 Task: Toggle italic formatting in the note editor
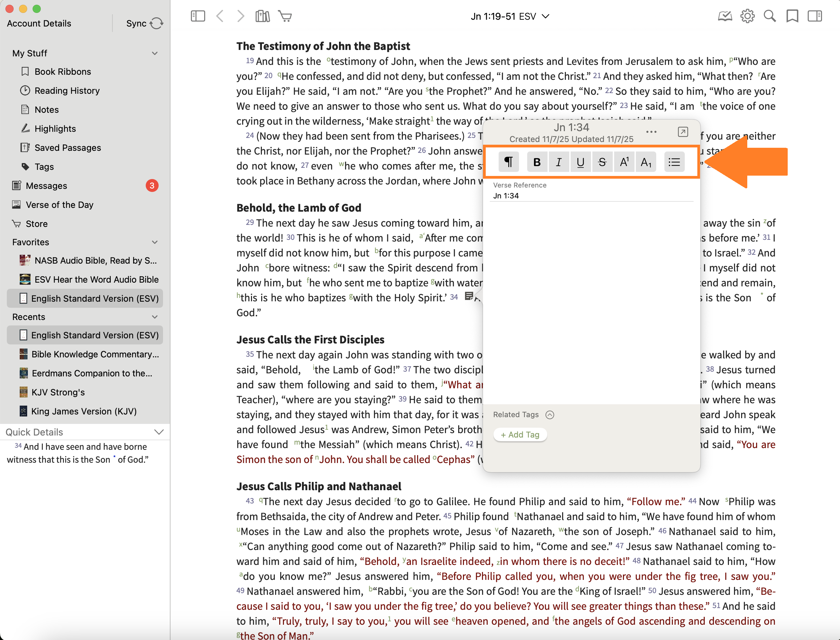(558, 162)
